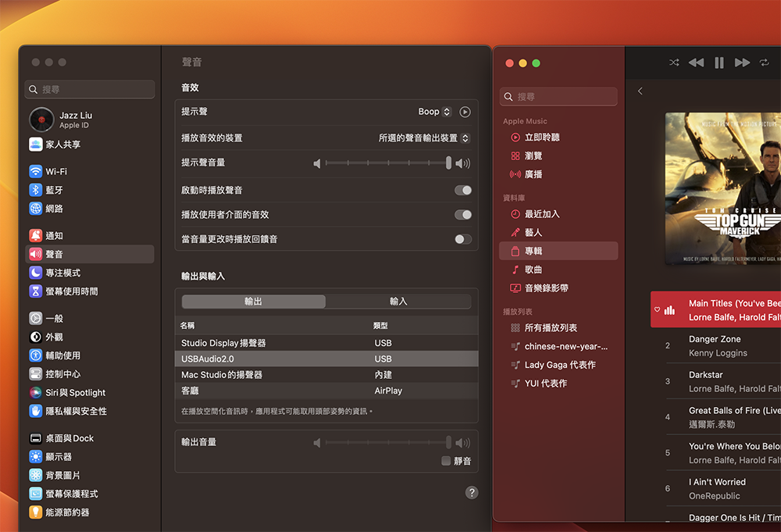The height and width of the screenshot is (532, 781).
Task: Toggle play sound on startup (啟動時播放聲音)
Action: tap(462, 191)
